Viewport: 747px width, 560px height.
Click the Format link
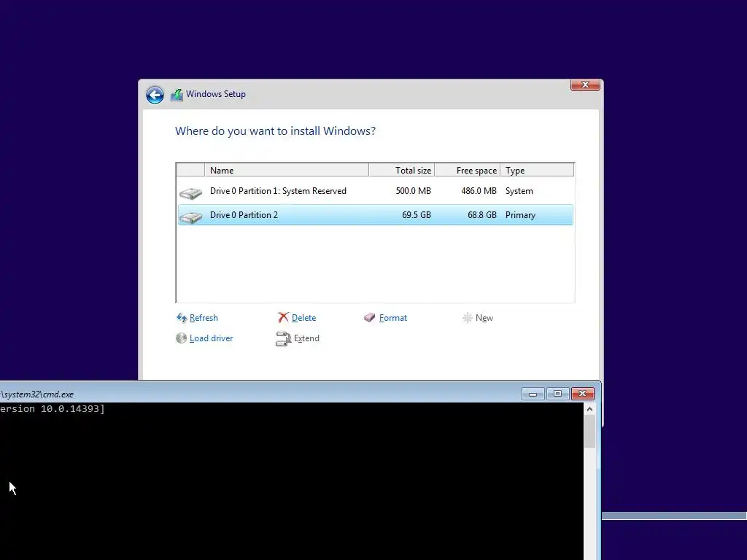(393, 318)
